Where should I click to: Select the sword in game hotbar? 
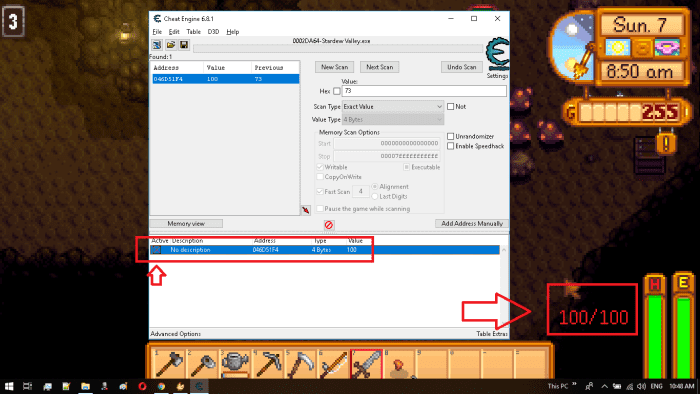pos(367,364)
